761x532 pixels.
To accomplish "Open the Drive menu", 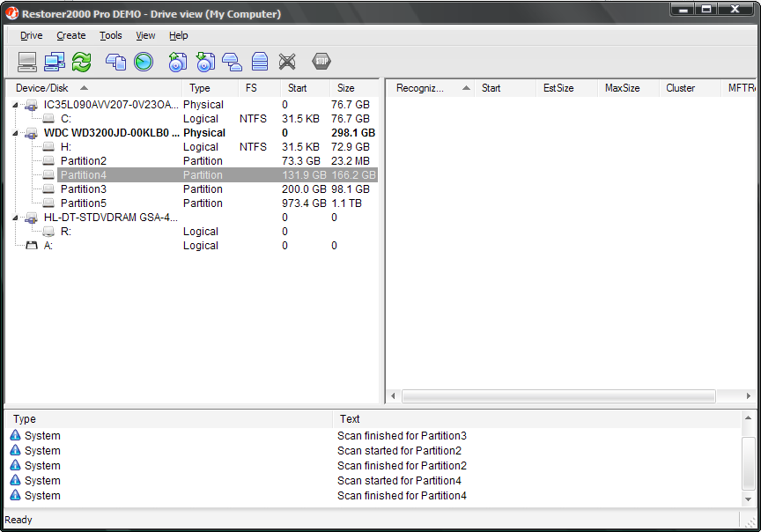I will (31, 35).
